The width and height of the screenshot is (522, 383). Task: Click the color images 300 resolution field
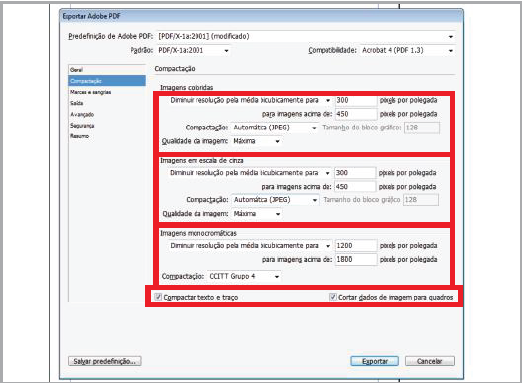coord(356,100)
